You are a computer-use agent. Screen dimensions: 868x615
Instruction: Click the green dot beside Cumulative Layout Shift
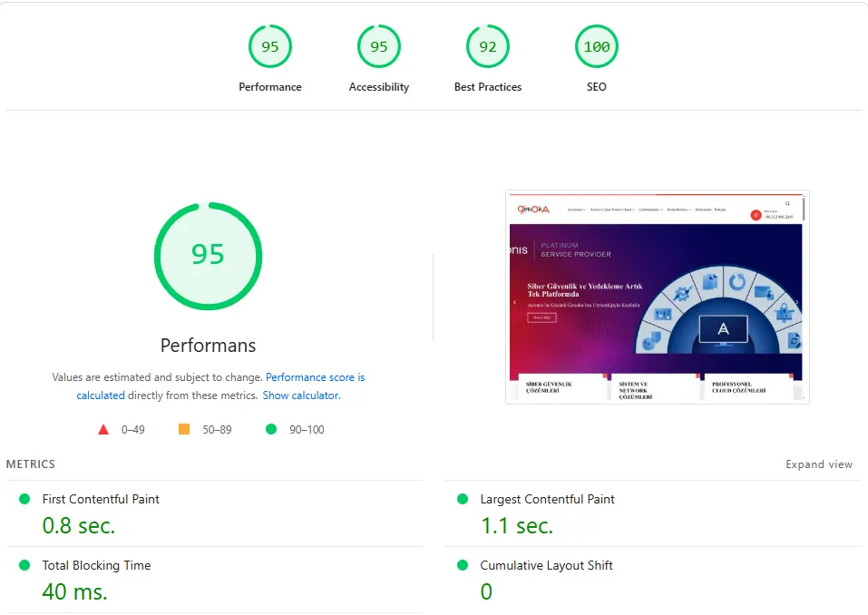coord(463,565)
